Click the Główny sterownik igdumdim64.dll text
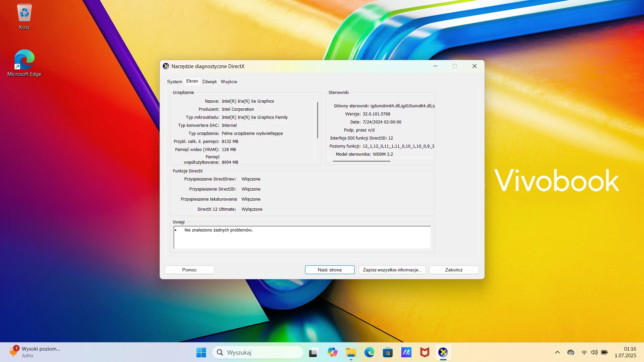The image size is (644, 362). pyautogui.click(x=384, y=106)
